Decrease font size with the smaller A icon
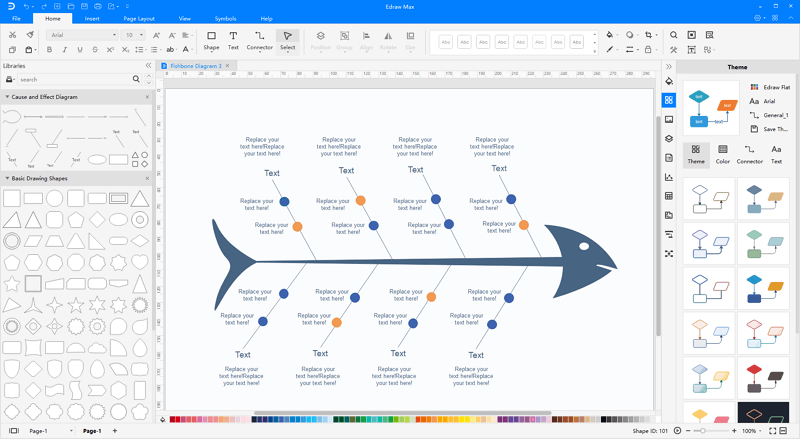 (172, 35)
